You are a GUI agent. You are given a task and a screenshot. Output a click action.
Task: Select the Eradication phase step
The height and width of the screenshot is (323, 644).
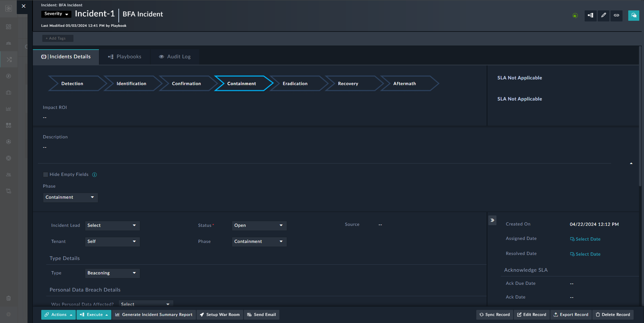click(295, 83)
